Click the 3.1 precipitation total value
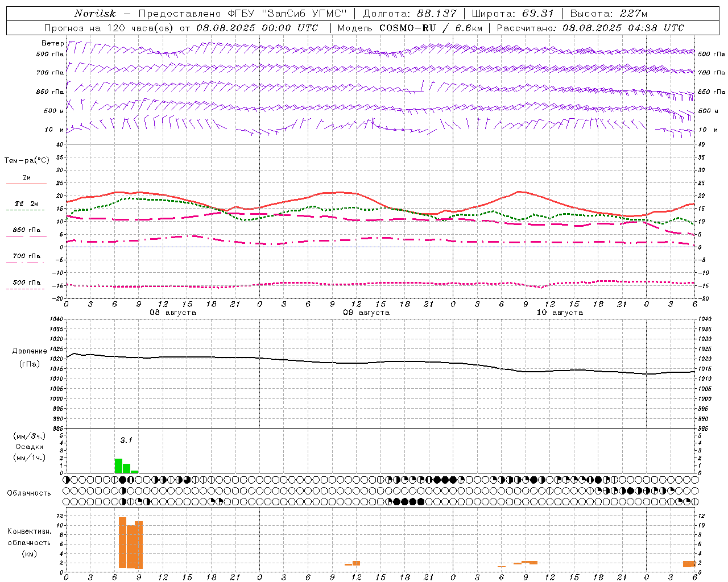The height and width of the screenshot is (582, 728). pos(126,440)
